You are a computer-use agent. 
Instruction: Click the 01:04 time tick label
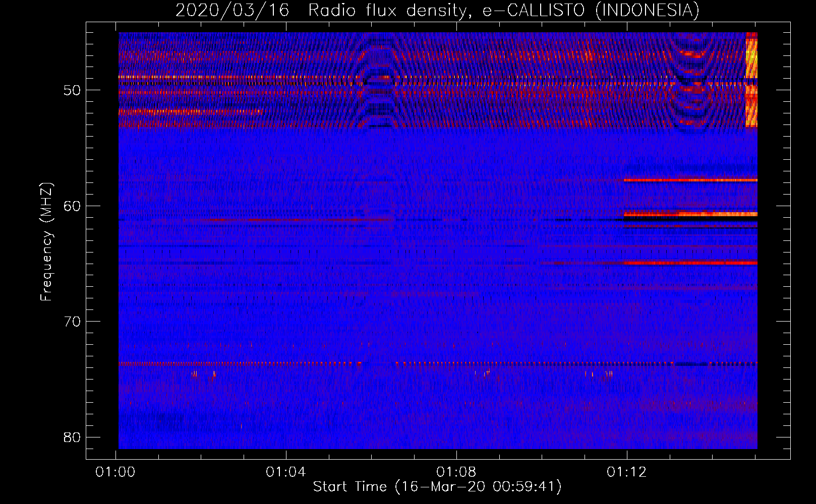tap(286, 472)
